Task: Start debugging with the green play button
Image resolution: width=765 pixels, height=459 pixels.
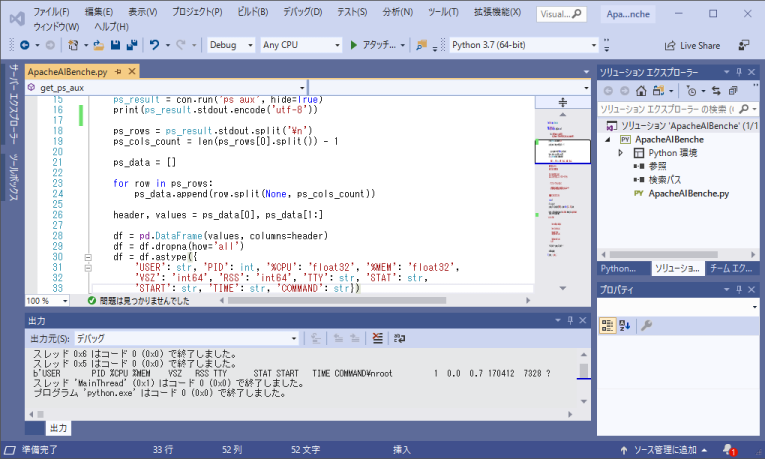Action: (x=354, y=45)
